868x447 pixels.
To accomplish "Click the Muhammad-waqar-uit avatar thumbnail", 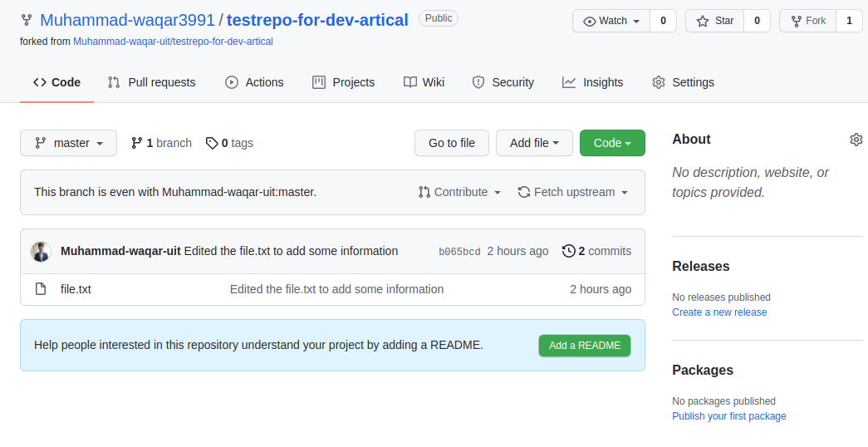I will pyautogui.click(x=41, y=252).
